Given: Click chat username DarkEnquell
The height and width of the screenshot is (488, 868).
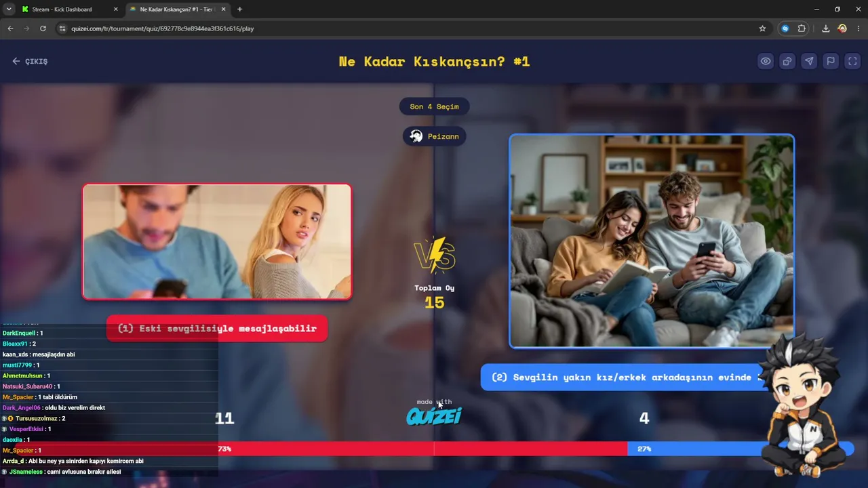Looking at the screenshot, I should click(x=18, y=333).
